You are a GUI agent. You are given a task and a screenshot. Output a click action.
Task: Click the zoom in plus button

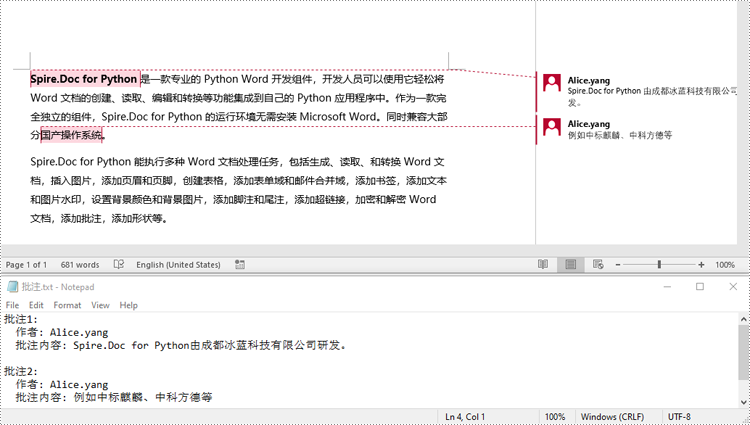tap(701, 264)
